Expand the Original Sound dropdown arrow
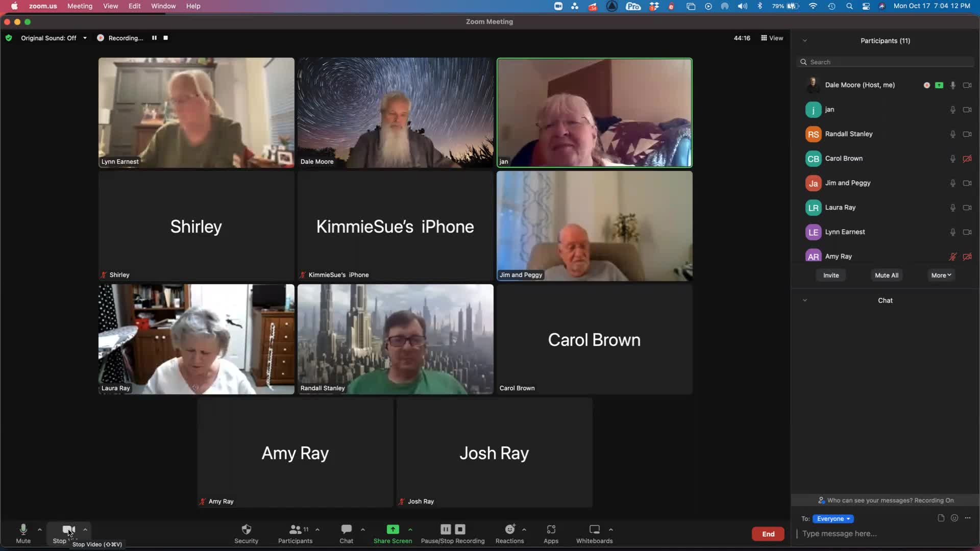Image resolution: width=980 pixels, height=551 pixels. [85, 38]
